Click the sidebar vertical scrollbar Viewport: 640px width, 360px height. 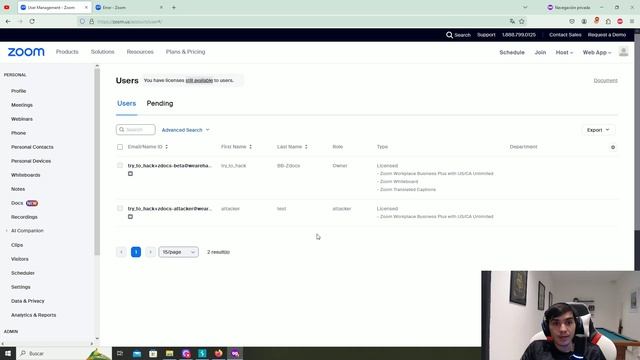97,162
